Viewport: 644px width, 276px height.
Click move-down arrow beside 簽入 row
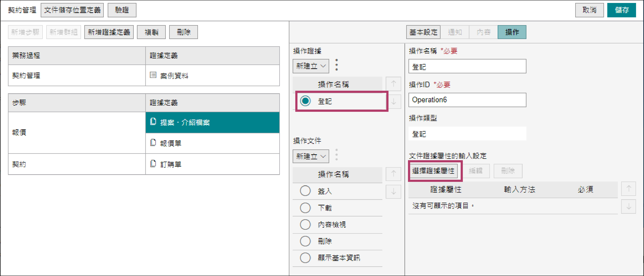click(393, 192)
